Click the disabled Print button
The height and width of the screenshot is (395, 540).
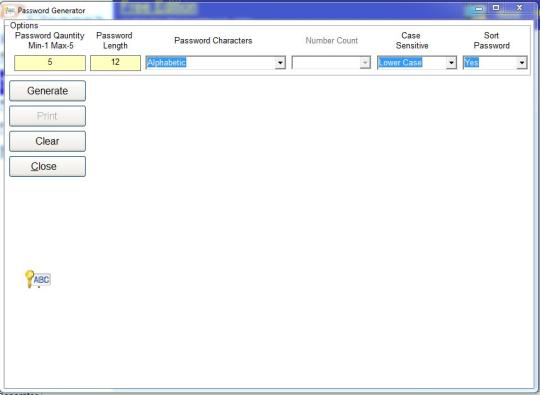coord(48,116)
